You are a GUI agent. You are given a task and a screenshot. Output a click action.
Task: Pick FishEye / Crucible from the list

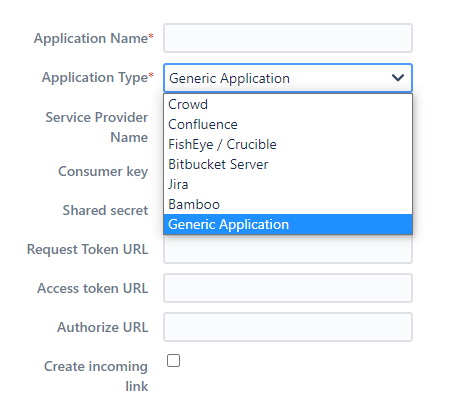[x=288, y=144]
